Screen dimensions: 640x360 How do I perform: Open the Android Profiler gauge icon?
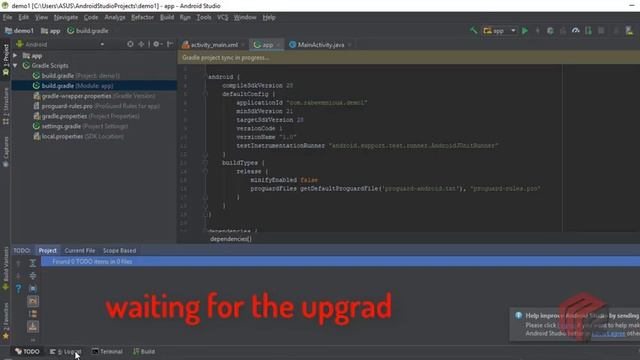tap(576, 31)
